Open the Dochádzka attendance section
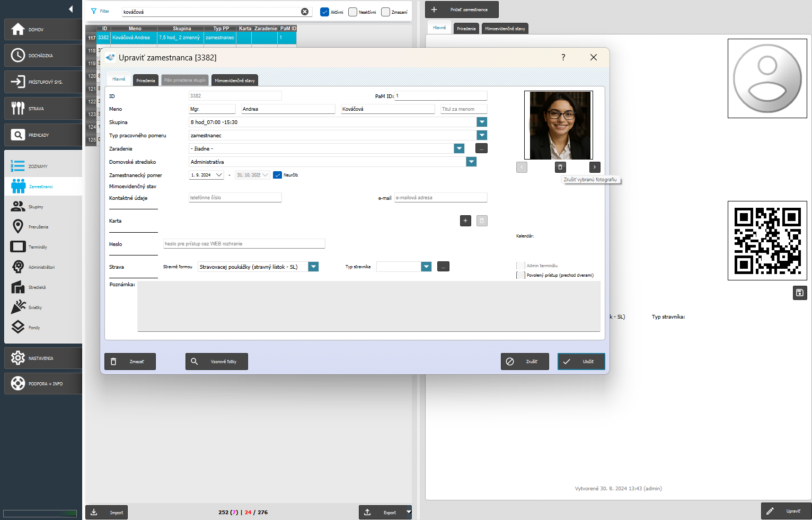This screenshot has height=520, width=812. pos(42,56)
